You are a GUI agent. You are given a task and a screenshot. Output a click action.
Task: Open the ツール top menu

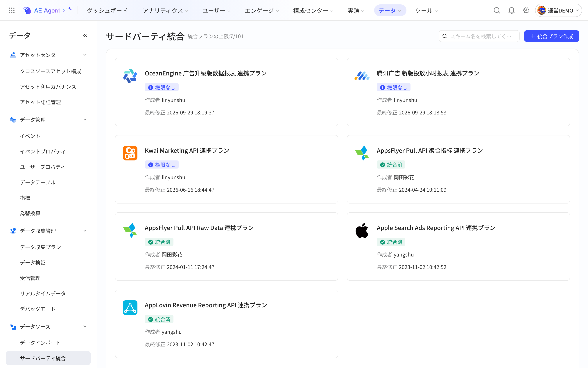pyautogui.click(x=426, y=10)
